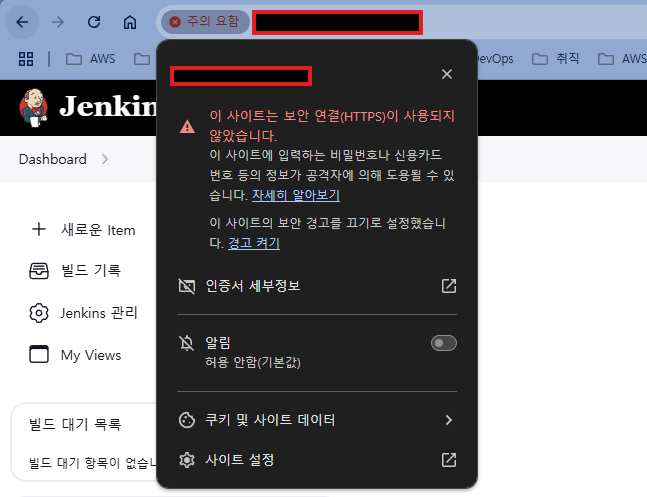Close the site information popup

[x=447, y=74]
